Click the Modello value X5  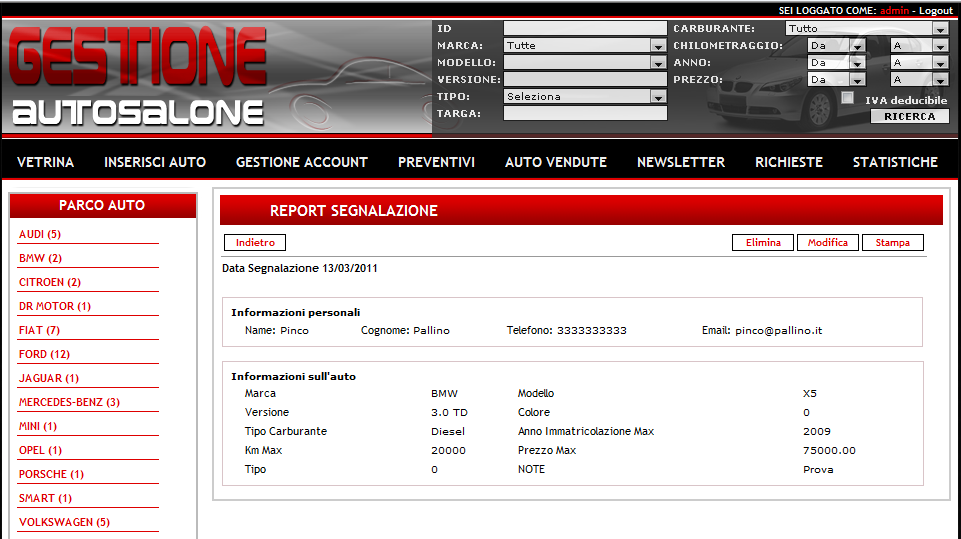pos(810,394)
